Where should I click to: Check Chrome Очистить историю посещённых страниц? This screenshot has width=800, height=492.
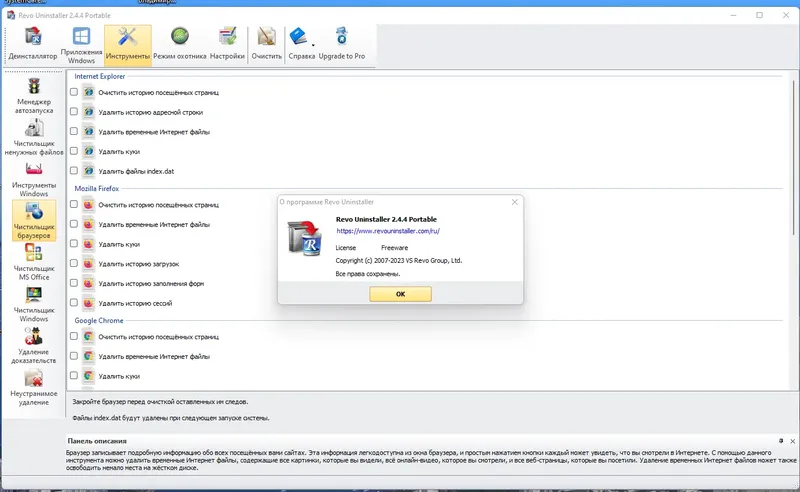(74, 336)
